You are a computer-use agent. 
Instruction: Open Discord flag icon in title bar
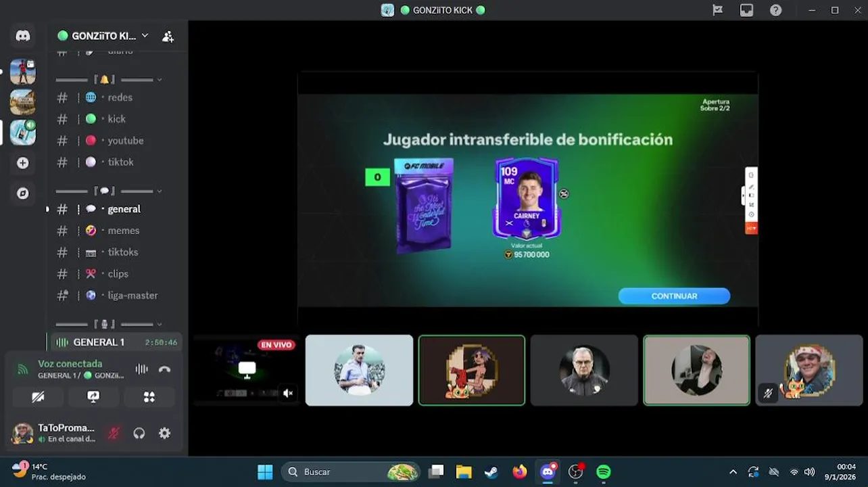(717, 10)
